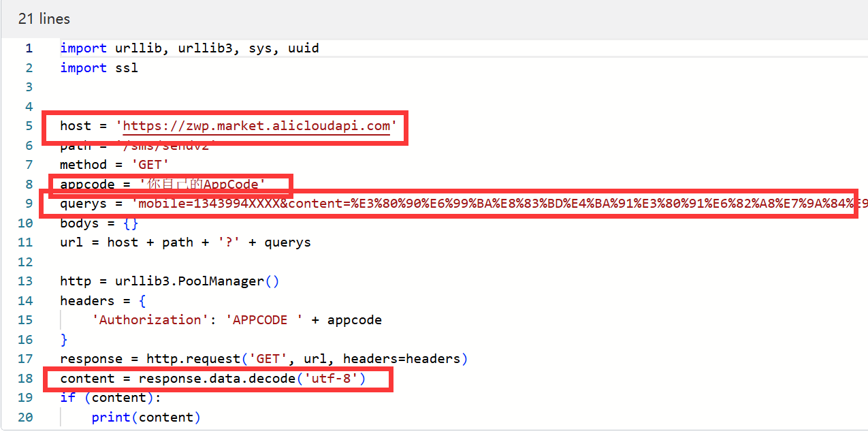Click the url concatenation expression line

pos(184,242)
